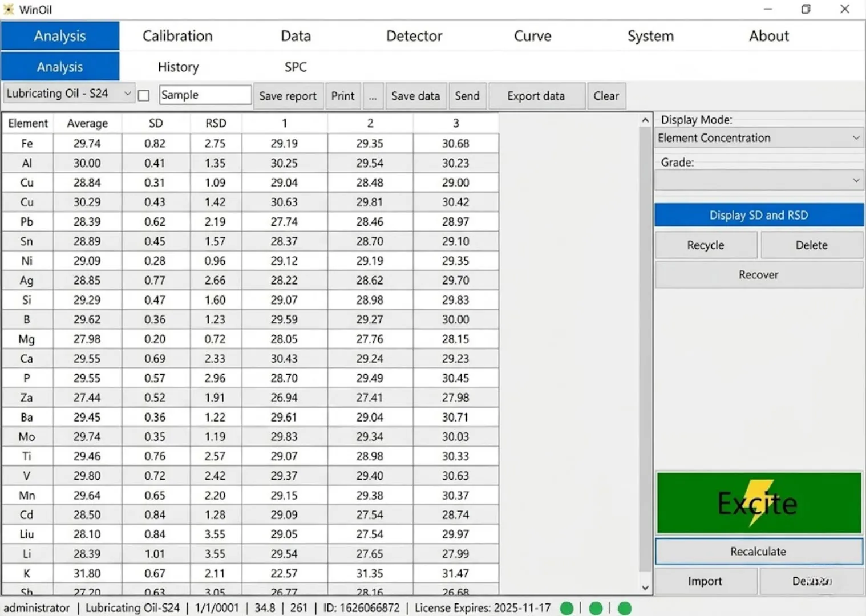Click the Average column header
Image resolution: width=866 pixels, height=616 pixels.
tap(87, 123)
